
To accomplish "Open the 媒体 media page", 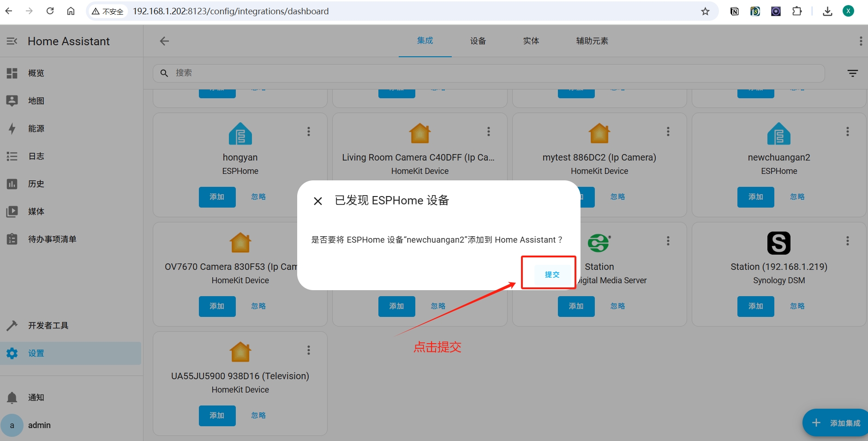I will (x=72, y=211).
